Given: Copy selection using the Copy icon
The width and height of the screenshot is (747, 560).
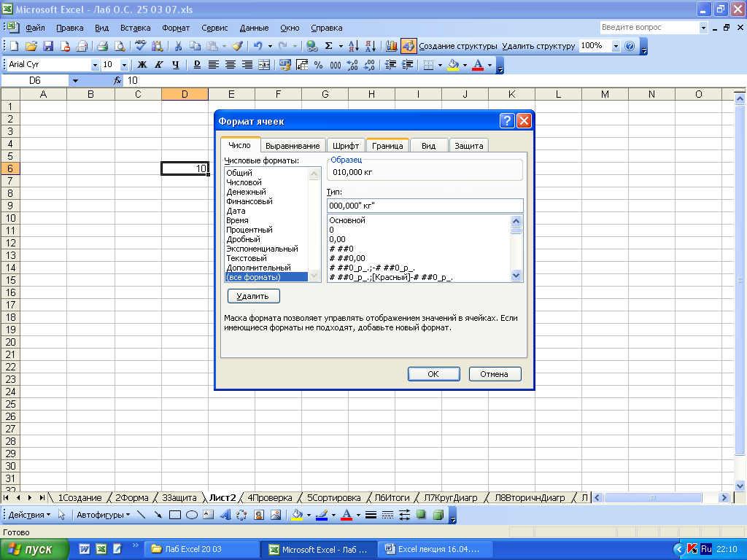Looking at the screenshot, I should point(195,46).
